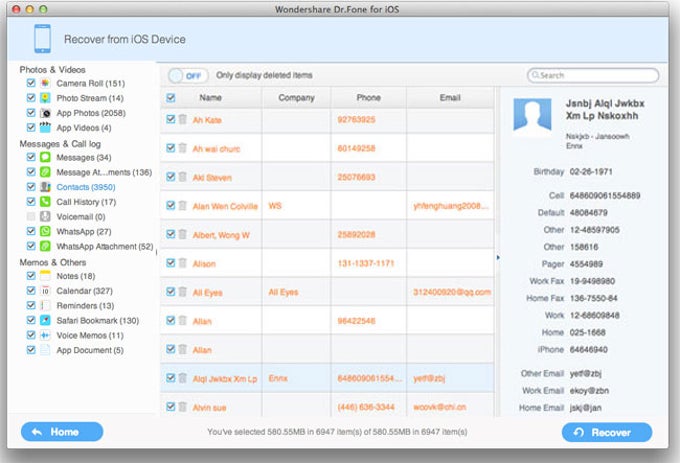Uncheck the Ah Kate row checkbox
Viewport: 680px width, 463px height.
(171, 119)
